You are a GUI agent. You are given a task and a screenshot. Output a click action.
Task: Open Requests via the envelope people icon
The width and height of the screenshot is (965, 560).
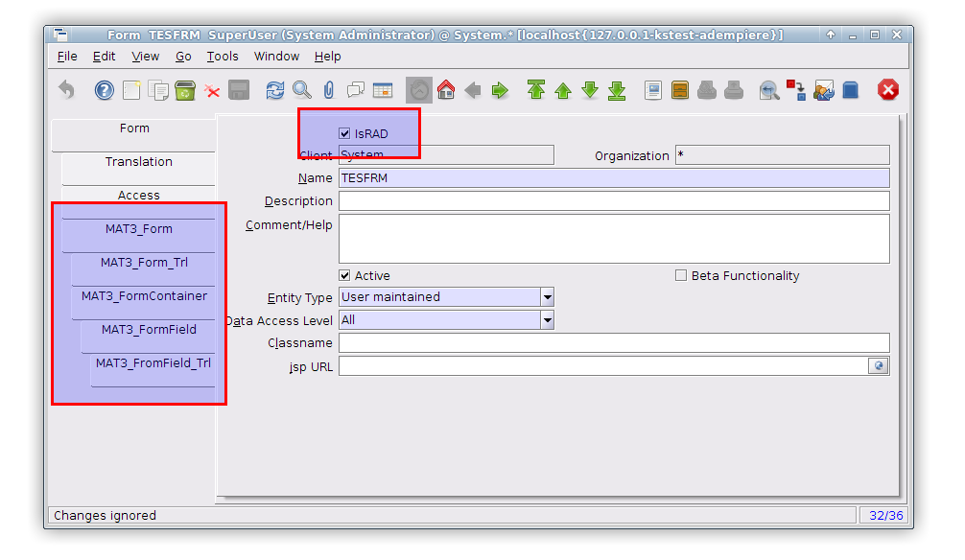click(x=823, y=90)
